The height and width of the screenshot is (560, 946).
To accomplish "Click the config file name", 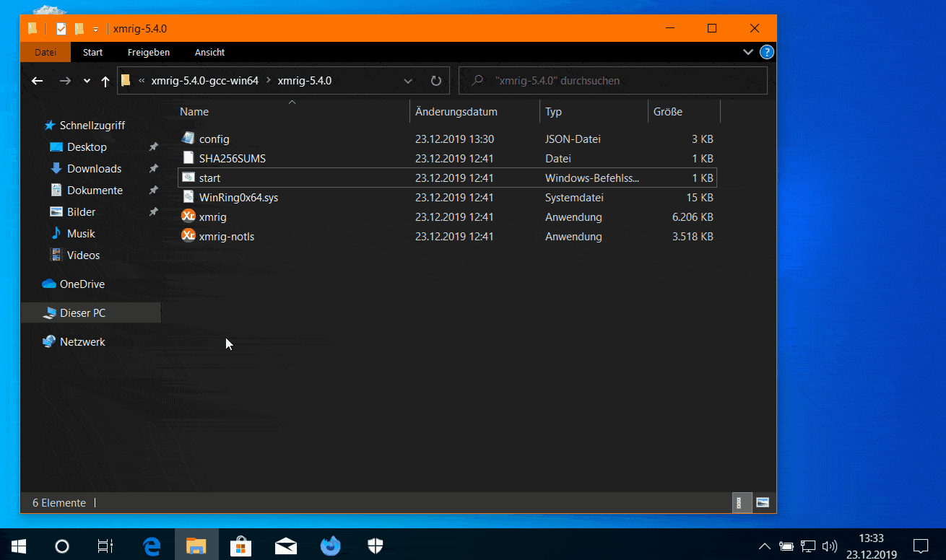I will pyautogui.click(x=214, y=139).
